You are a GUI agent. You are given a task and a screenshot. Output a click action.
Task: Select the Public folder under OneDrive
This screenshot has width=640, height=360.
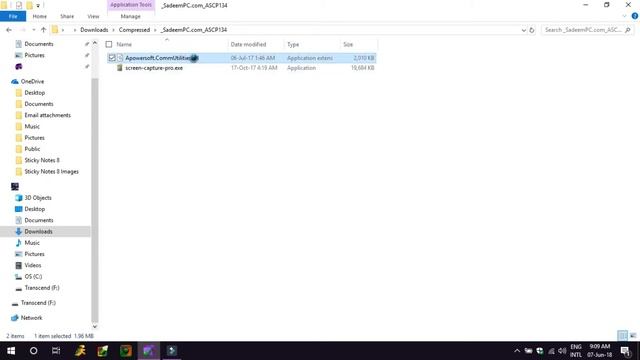32,149
